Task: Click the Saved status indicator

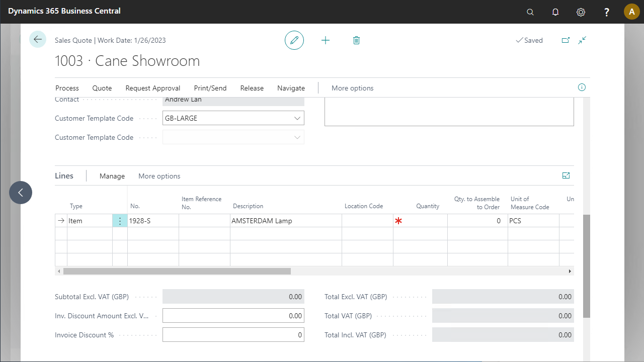Action: coord(529,40)
